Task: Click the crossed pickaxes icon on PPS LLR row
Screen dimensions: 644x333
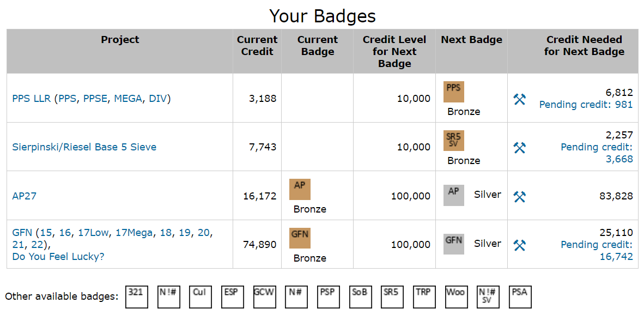Action: click(520, 99)
